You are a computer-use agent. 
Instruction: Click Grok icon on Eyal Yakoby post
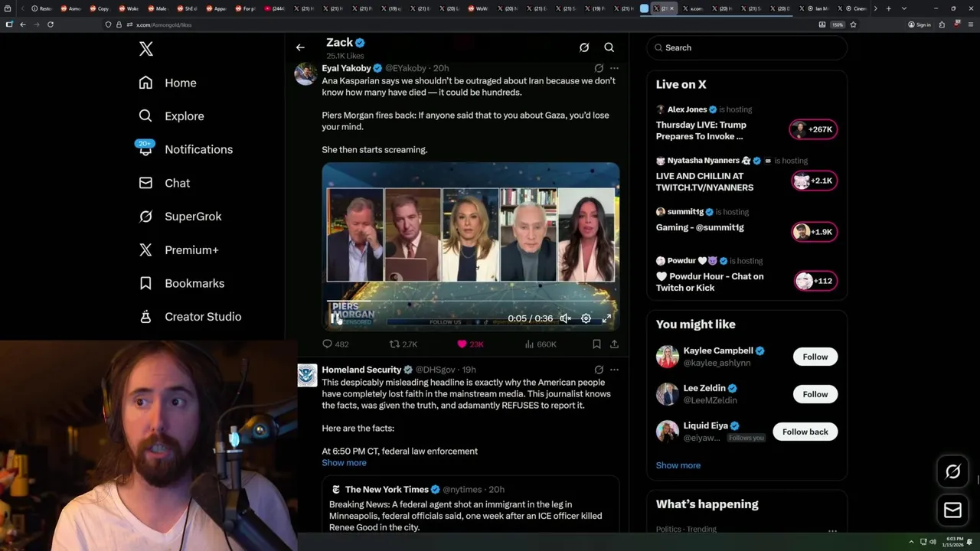[x=599, y=68]
